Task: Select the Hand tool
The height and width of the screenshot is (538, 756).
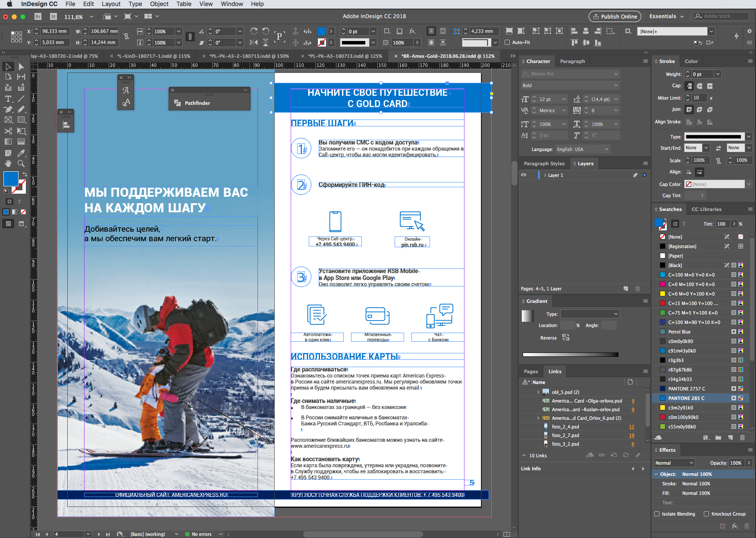Action: tap(8, 164)
